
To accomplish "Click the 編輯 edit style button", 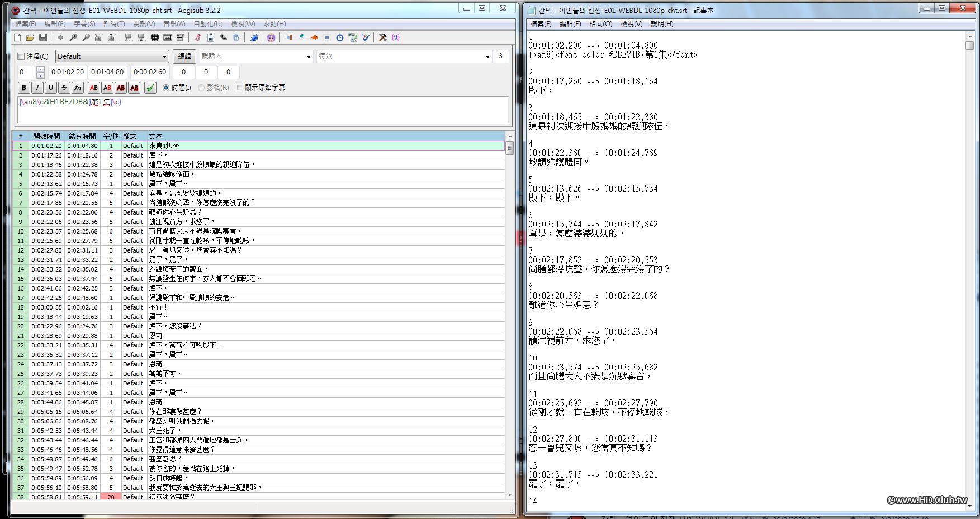I will click(x=184, y=56).
